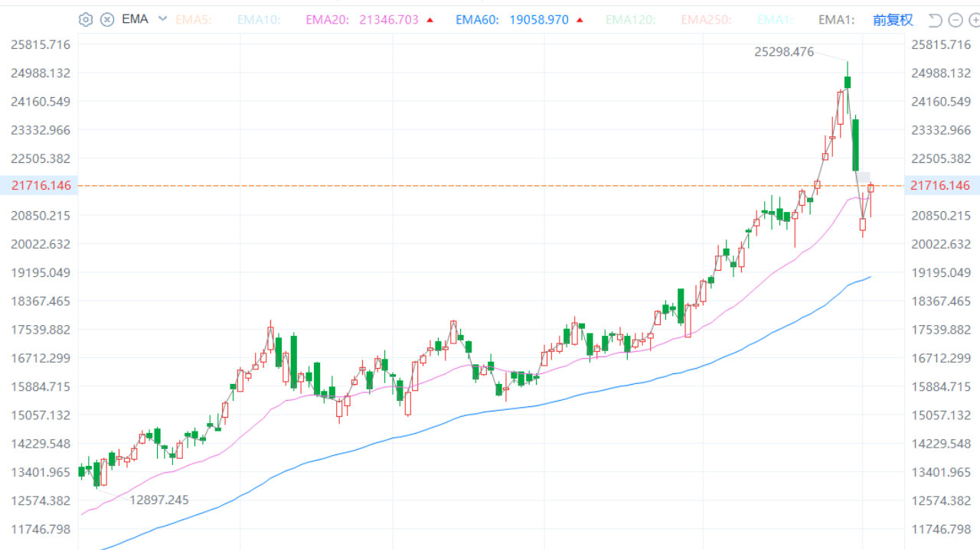This screenshot has height=550, width=980.
Task: Toggle the faded EMA5 line
Action: click(193, 20)
